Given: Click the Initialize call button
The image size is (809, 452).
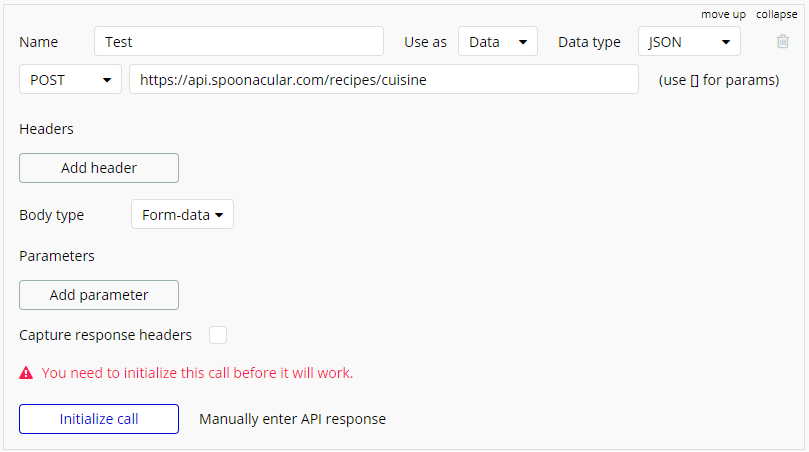Looking at the screenshot, I should coord(99,419).
